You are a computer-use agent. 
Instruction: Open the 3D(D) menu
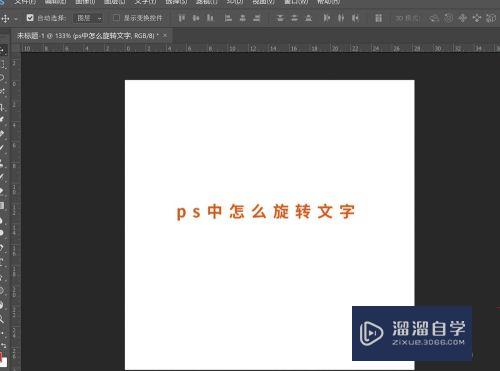point(235,2)
